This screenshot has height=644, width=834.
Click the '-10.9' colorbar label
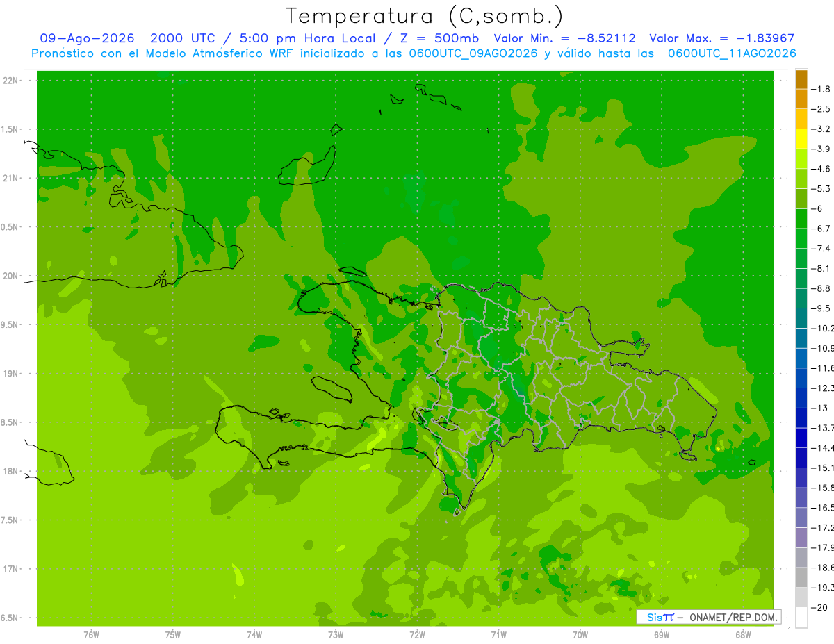click(822, 348)
